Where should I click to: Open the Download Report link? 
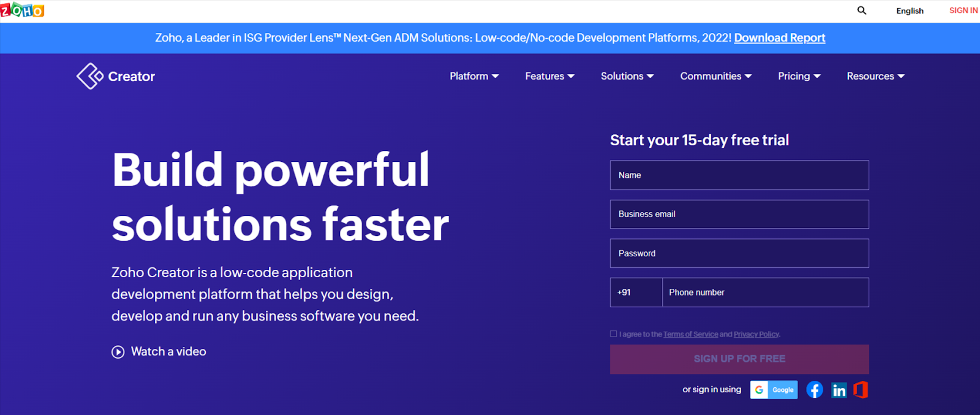(780, 38)
